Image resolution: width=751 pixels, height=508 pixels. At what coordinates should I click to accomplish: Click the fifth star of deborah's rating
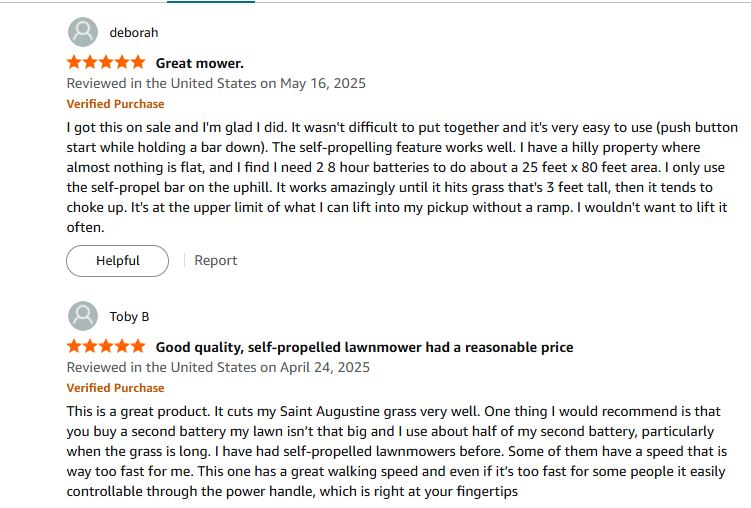coord(138,62)
